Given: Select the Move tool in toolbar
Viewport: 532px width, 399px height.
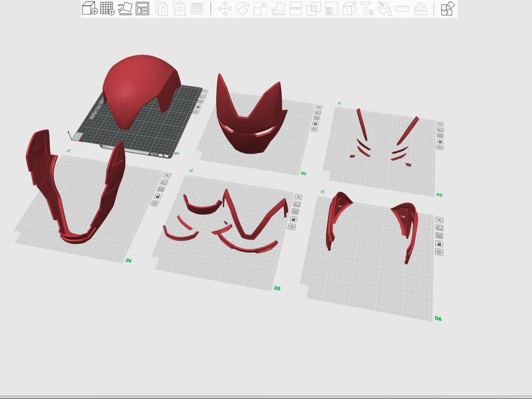Looking at the screenshot, I should 225,9.
